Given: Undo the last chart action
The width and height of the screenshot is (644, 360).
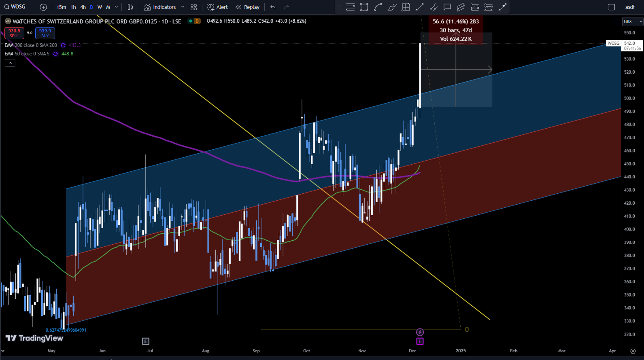Looking at the screenshot, I should click(x=273, y=7).
